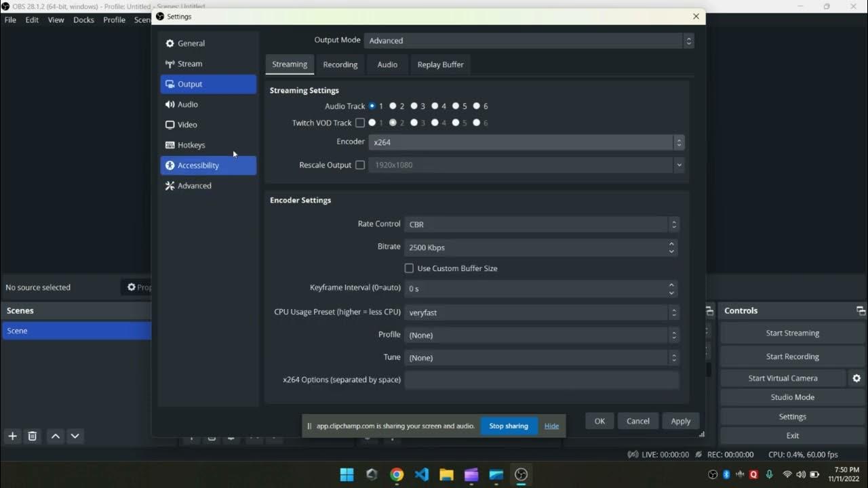
Task: Click the red Q tray icon
Action: click(x=753, y=474)
